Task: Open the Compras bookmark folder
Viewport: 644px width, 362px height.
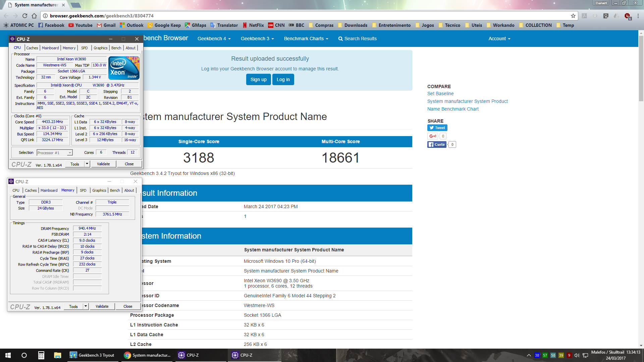Action: (321, 25)
